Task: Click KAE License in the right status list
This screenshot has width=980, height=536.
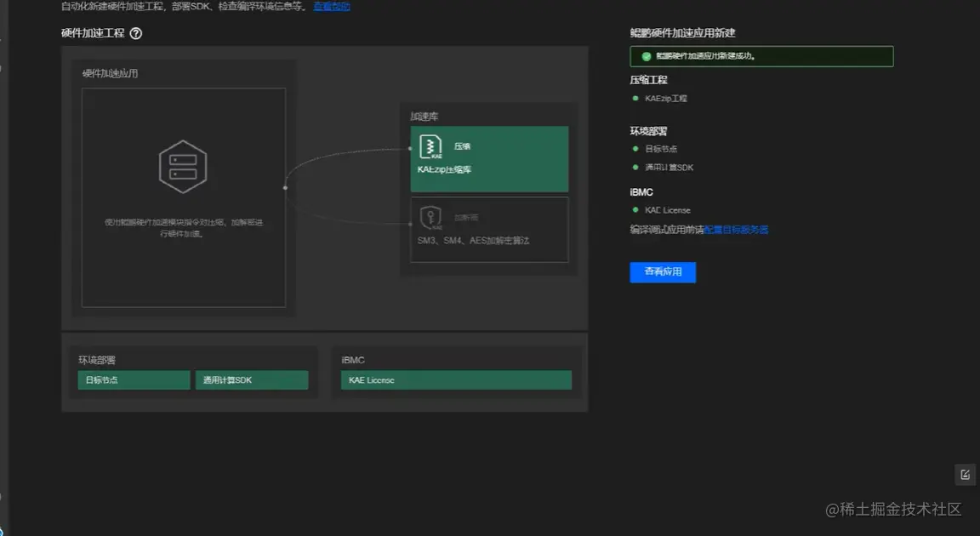Action: click(668, 210)
